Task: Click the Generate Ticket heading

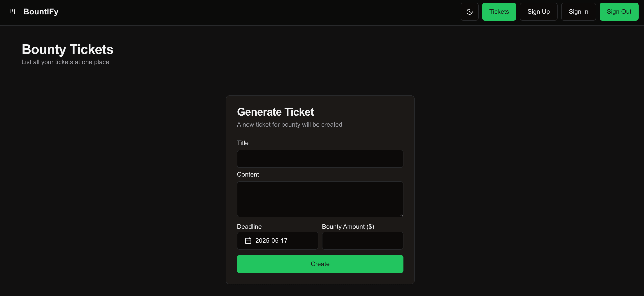Action: tap(275, 112)
